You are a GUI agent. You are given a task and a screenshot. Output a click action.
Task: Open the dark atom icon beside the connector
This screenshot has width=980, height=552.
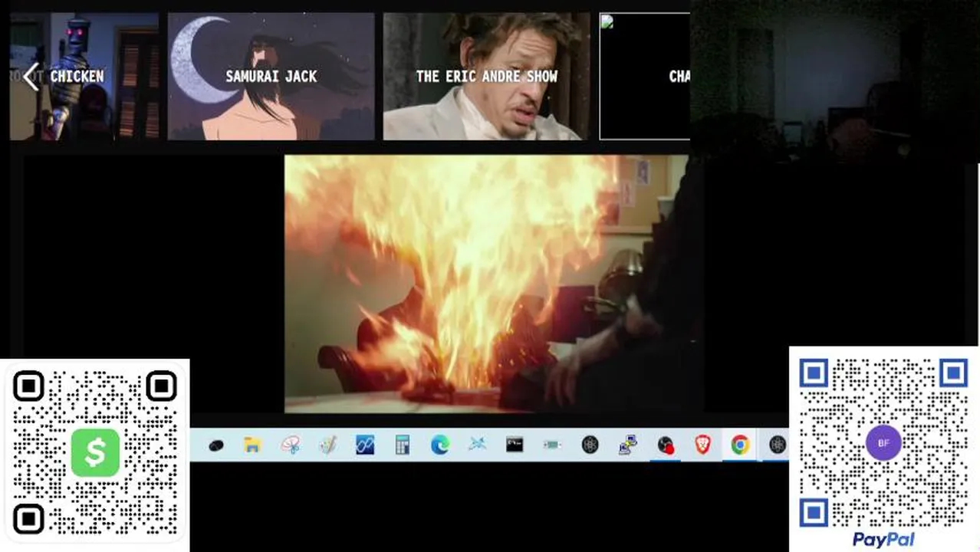tap(590, 445)
